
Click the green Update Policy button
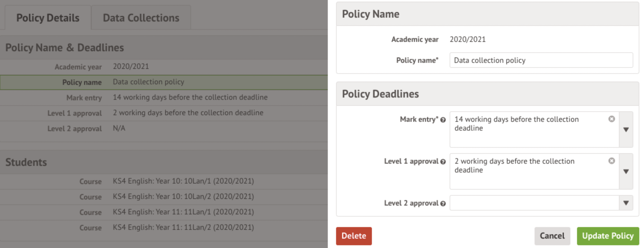click(x=608, y=236)
